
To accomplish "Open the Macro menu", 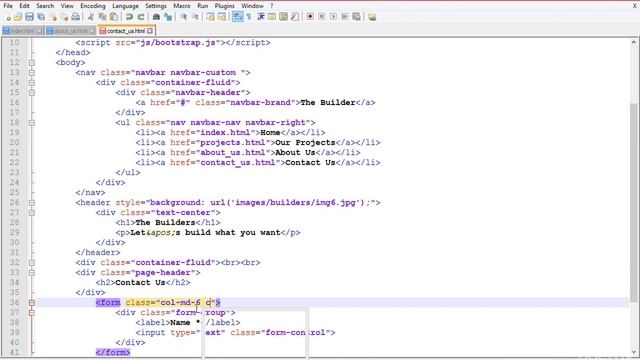I will click(x=182, y=6).
